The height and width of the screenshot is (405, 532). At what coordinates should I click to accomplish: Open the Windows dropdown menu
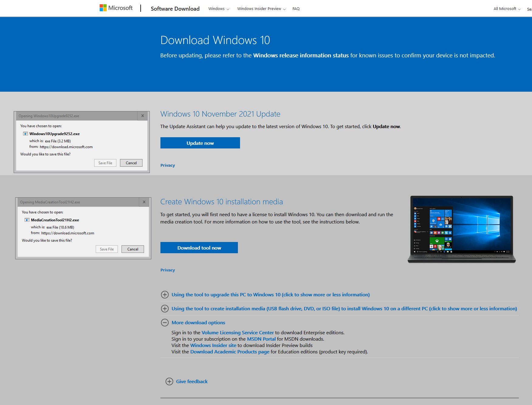point(218,9)
